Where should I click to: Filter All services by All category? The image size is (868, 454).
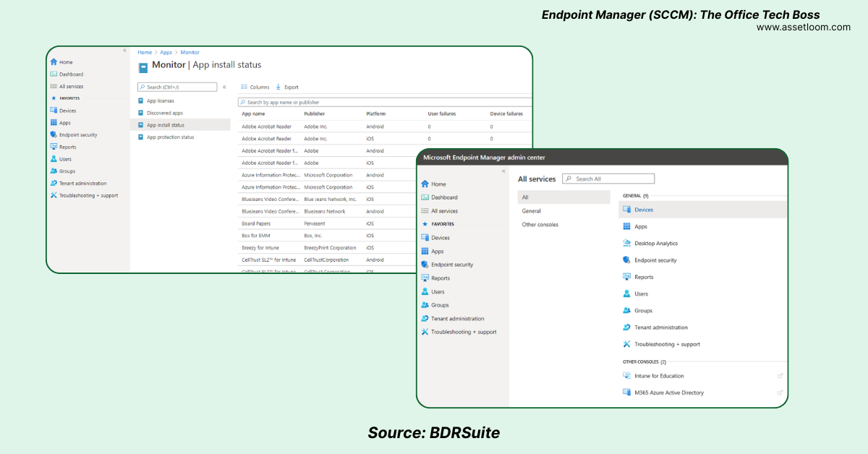coord(564,197)
